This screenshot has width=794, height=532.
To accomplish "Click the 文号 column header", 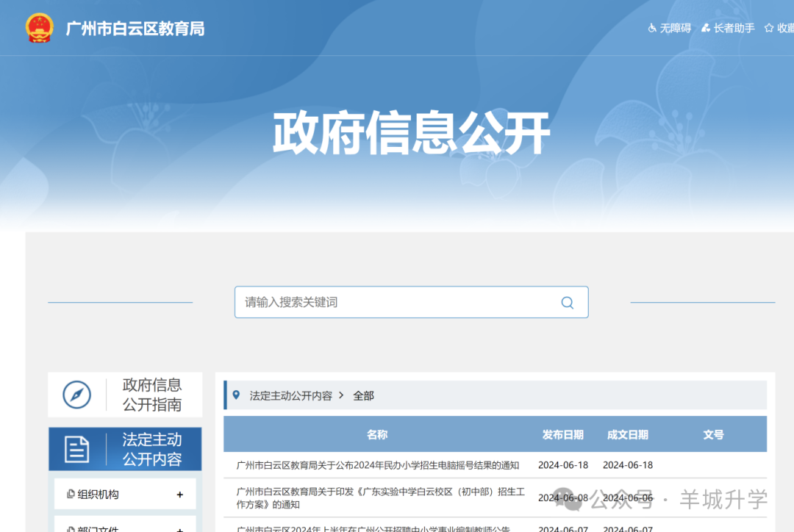I will click(x=713, y=434).
